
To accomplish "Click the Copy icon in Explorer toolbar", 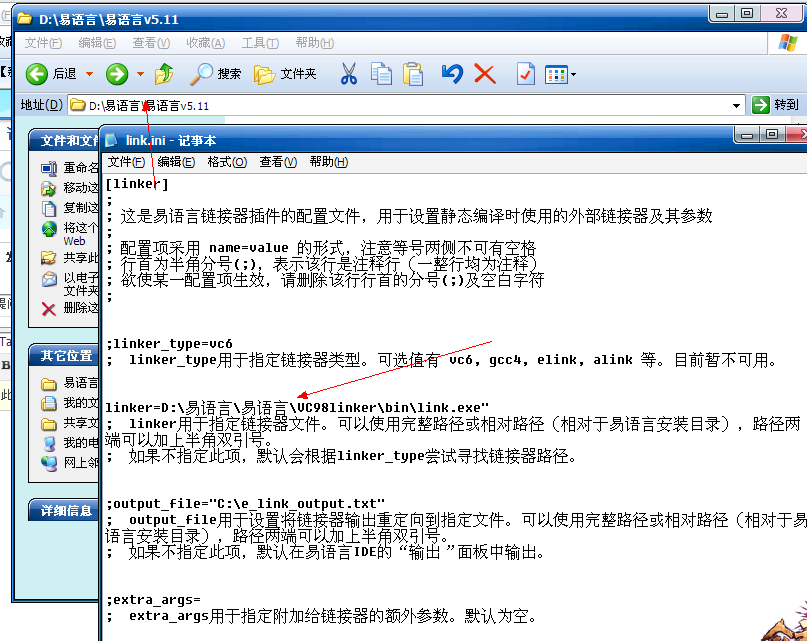I will pos(381,74).
